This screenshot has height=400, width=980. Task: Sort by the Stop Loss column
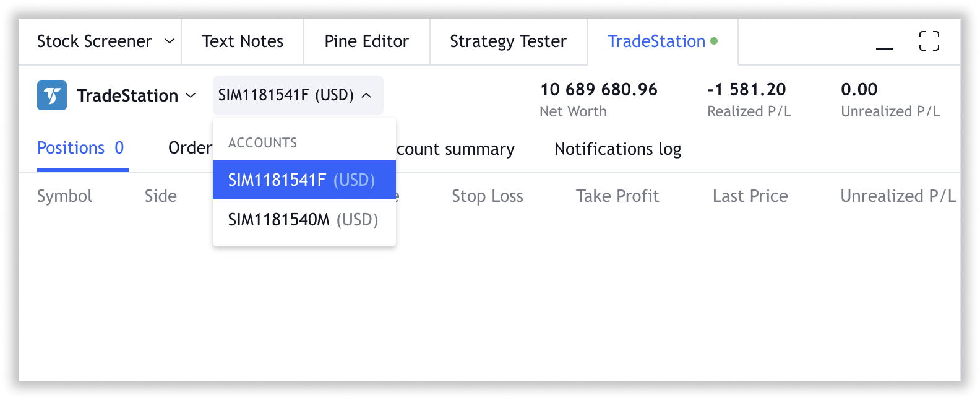click(488, 196)
